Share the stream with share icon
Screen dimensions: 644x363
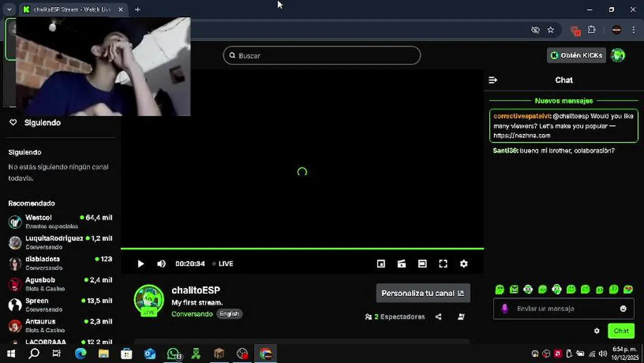(x=438, y=317)
